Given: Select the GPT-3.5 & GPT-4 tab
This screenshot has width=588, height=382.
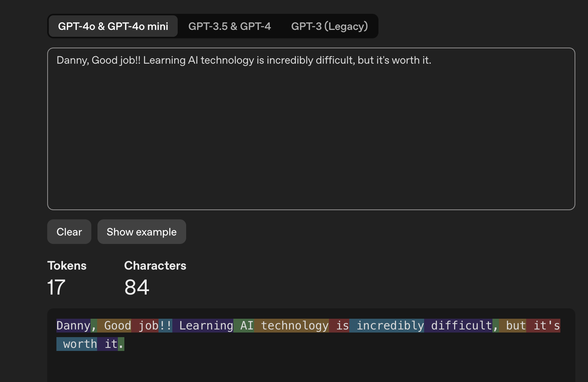Looking at the screenshot, I should (230, 26).
